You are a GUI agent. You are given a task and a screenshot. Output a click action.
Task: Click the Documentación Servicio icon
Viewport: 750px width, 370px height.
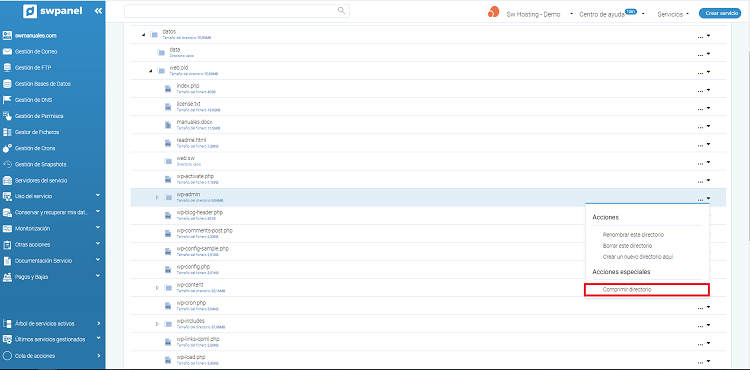coord(7,261)
